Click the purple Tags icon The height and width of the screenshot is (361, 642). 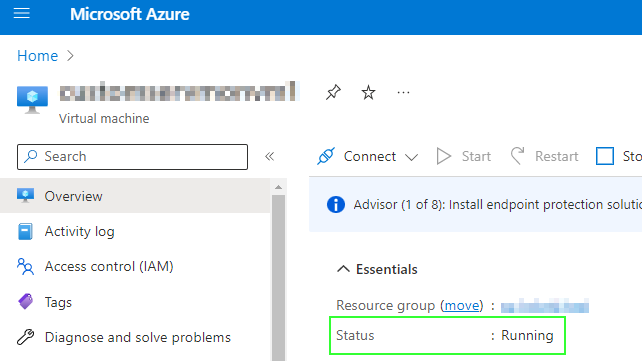(25, 302)
